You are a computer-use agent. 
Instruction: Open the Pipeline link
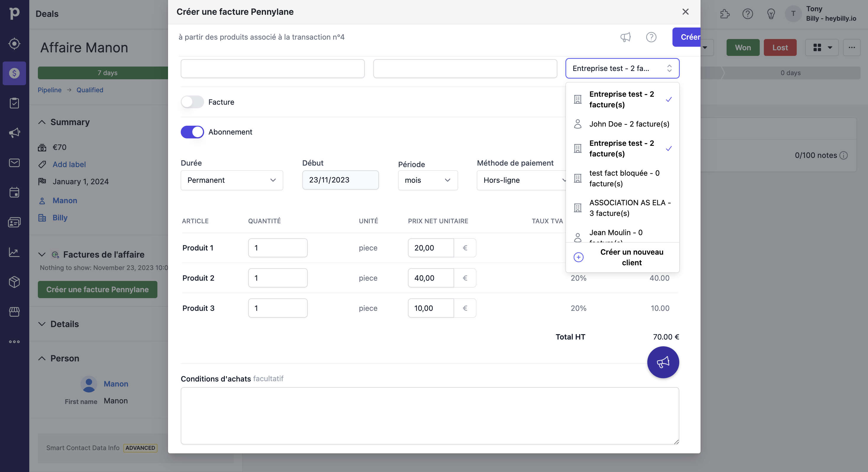49,90
